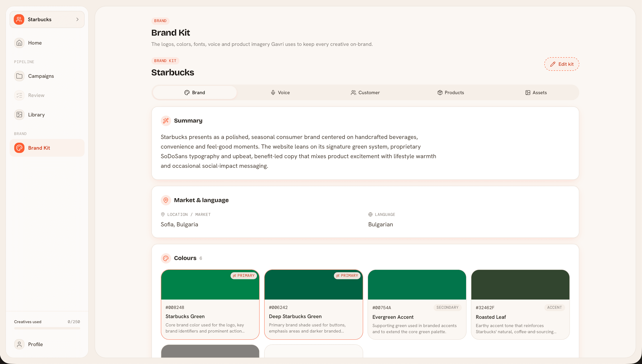642x364 pixels.
Task: Select Brand Kit in the sidebar
Action: click(47, 148)
